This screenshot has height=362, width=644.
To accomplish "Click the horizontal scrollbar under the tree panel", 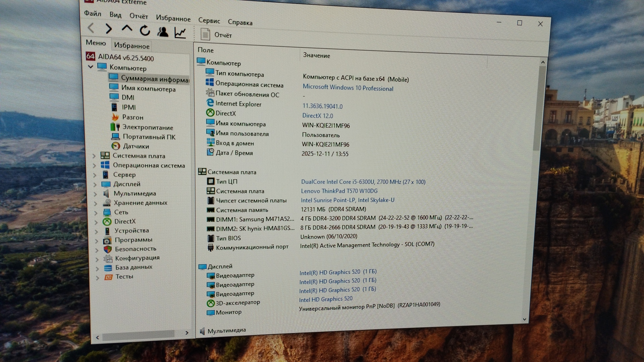I will coord(138,334).
